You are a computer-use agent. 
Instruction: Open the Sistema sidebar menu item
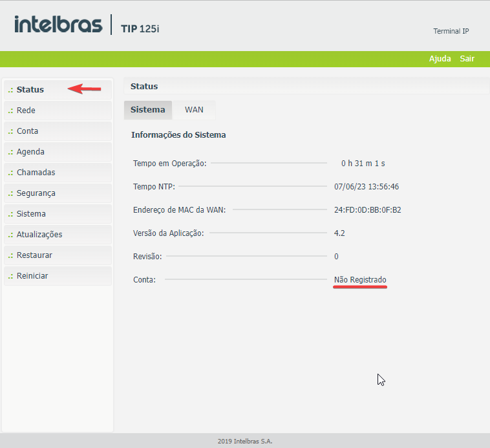tap(31, 214)
